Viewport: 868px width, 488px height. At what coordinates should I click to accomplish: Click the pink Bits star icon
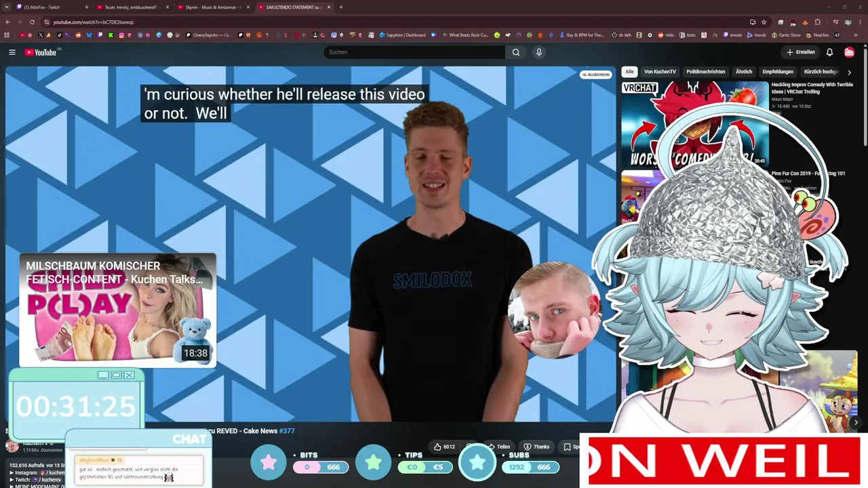pos(269,462)
